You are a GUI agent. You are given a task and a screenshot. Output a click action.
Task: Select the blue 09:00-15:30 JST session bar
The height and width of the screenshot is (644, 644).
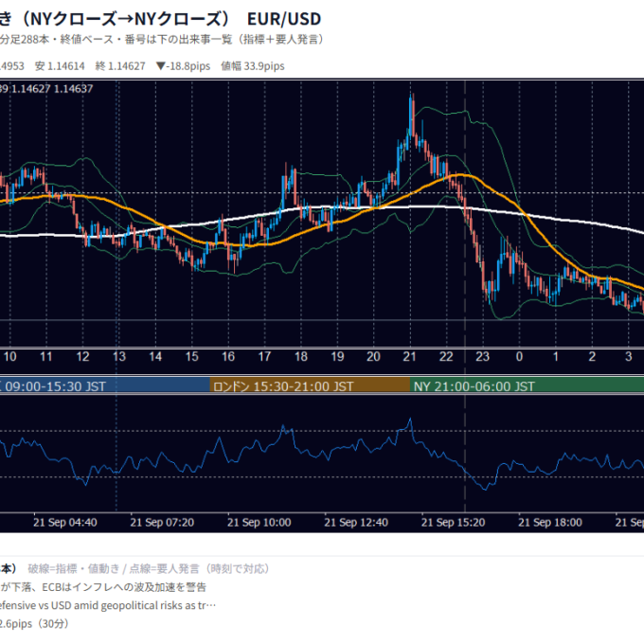(105, 386)
